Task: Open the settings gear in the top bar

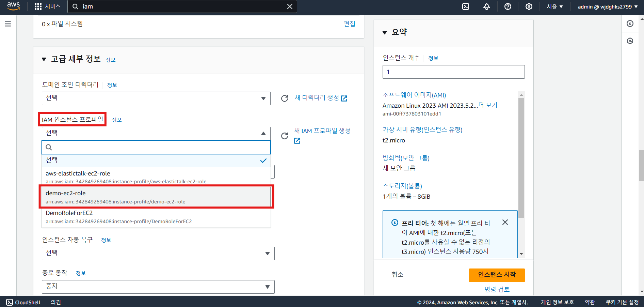Action: (529, 6)
